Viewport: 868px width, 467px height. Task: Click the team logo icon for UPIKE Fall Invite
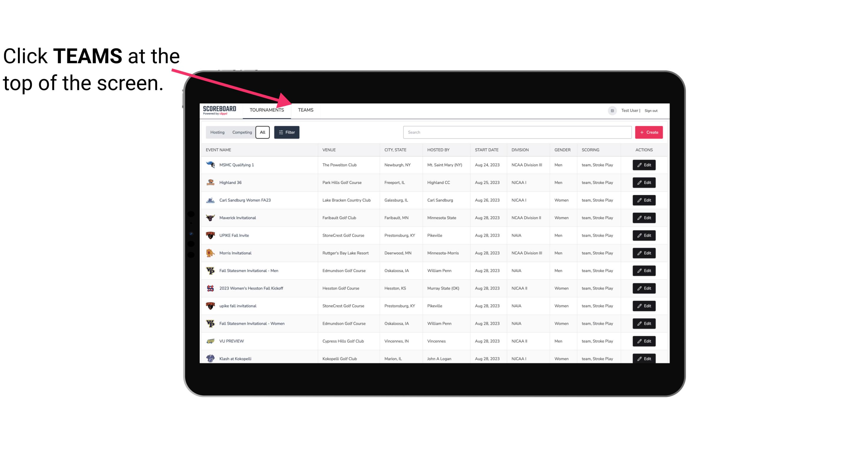coord(210,235)
